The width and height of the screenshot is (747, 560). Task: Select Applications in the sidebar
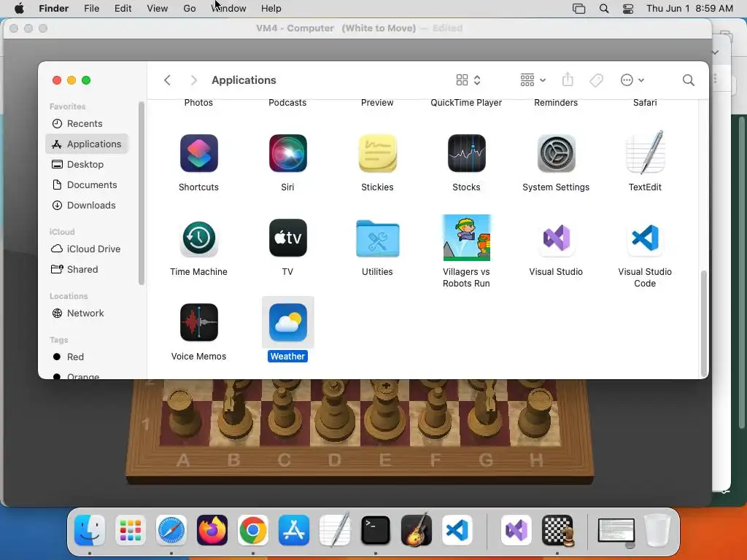(x=87, y=144)
